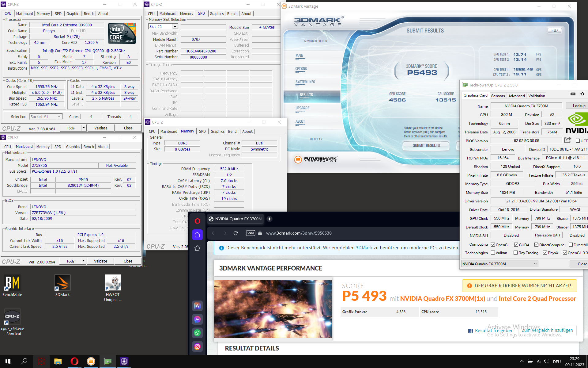The width and height of the screenshot is (588, 368).
Task: Open cpuz_x64.exe shortcut icon
Action: pyautogui.click(x=12, y=322)
